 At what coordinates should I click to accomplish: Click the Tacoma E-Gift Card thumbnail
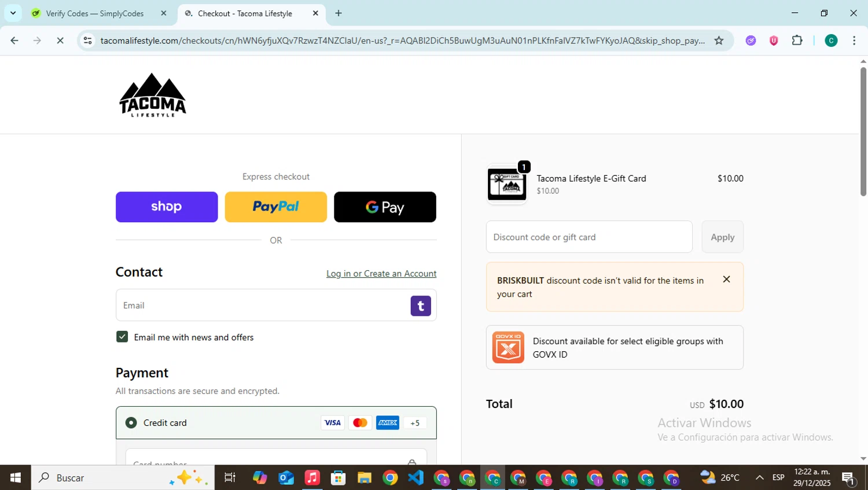[x=507, y=185]
